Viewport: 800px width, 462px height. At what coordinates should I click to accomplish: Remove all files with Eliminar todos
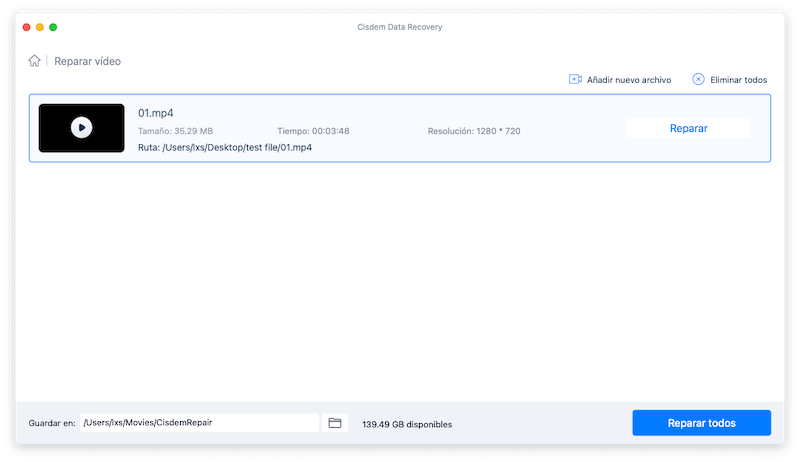click(x=730, y=80)
